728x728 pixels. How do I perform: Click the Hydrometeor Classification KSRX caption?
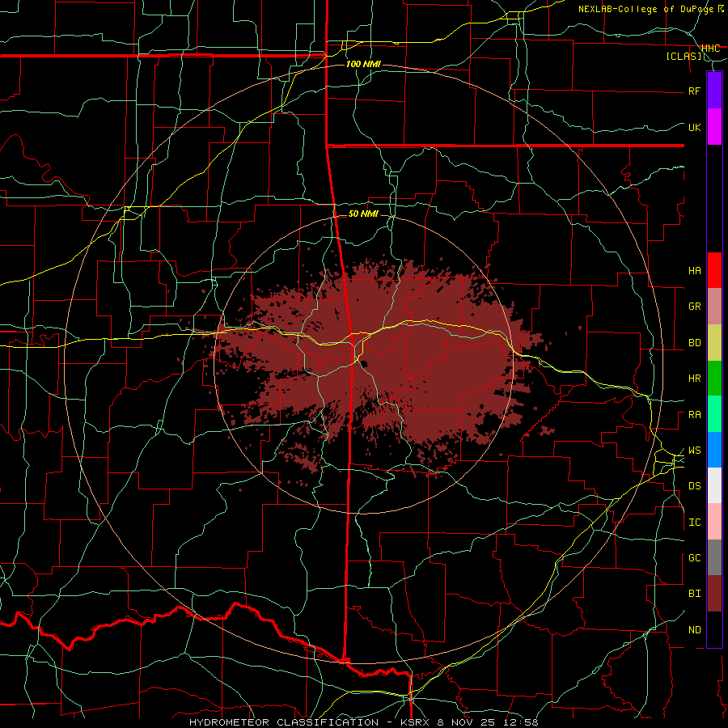pyautogui.click(x=363, y=722)
